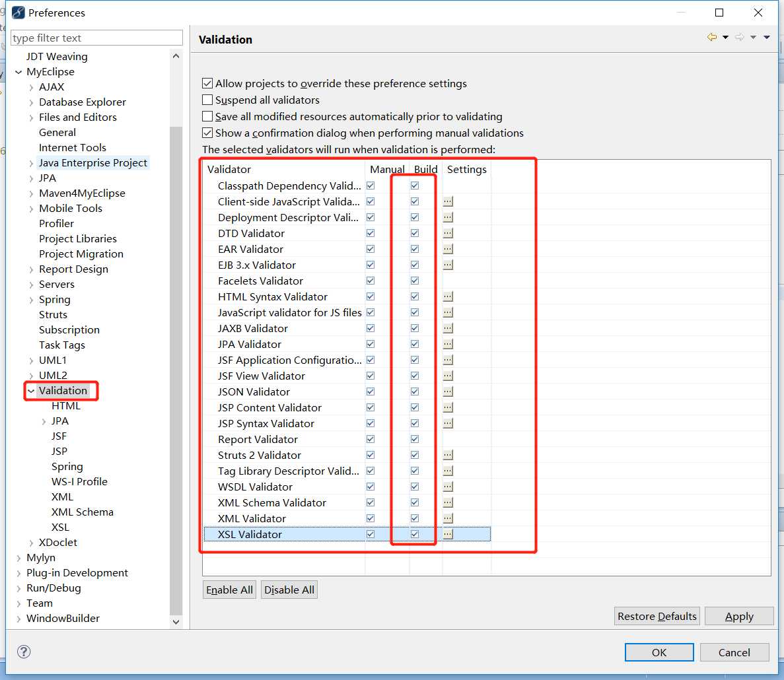
Task: Click the Validator column header
Action: (x=284, y=170)
